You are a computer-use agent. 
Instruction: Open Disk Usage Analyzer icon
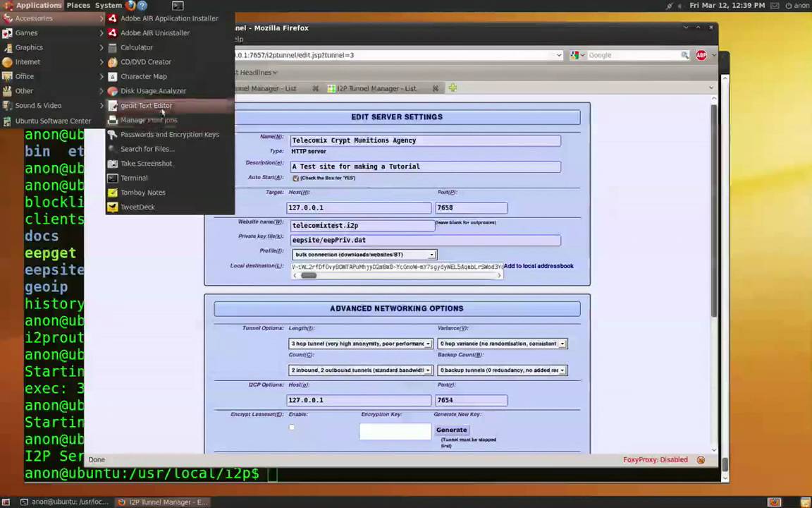coord(112,91)
